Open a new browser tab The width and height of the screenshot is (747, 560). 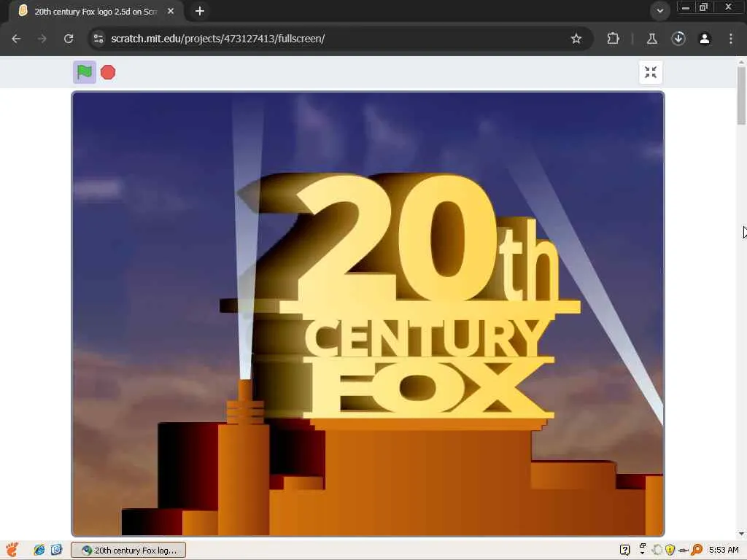point(200,11)
